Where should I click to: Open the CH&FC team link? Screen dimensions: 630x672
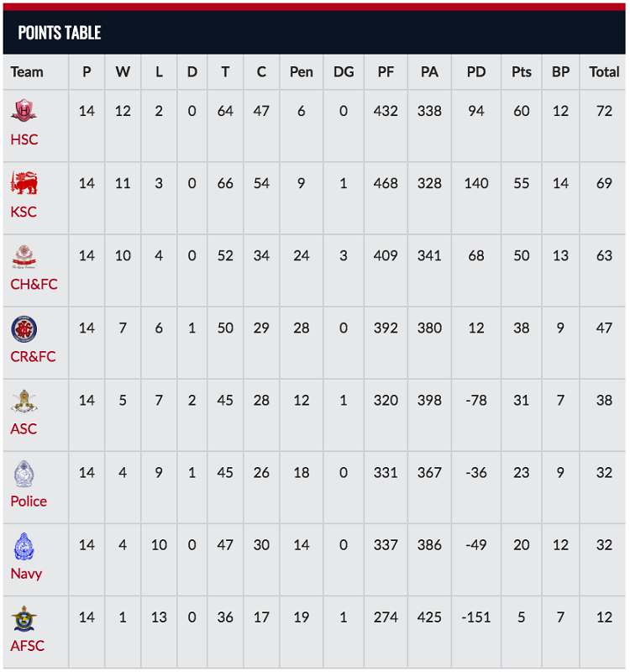pos(34,284)
